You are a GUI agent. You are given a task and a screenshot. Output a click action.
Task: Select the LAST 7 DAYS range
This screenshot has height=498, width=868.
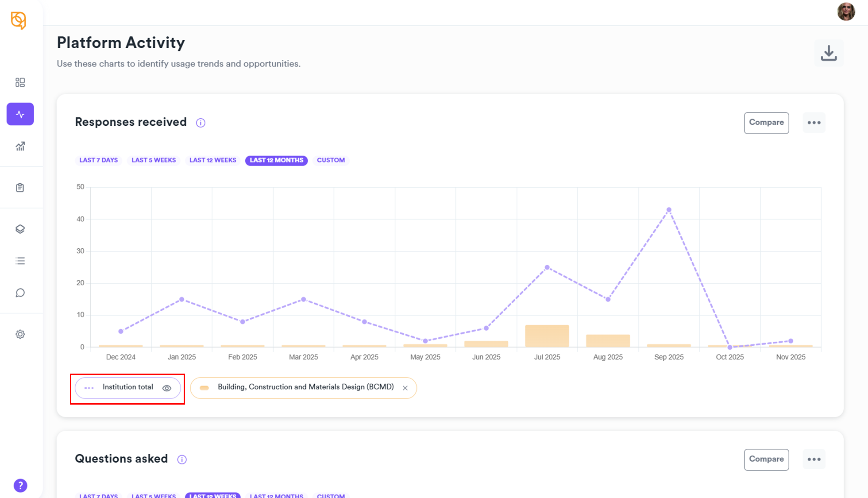pyautogui.click(x=98, y=160)
